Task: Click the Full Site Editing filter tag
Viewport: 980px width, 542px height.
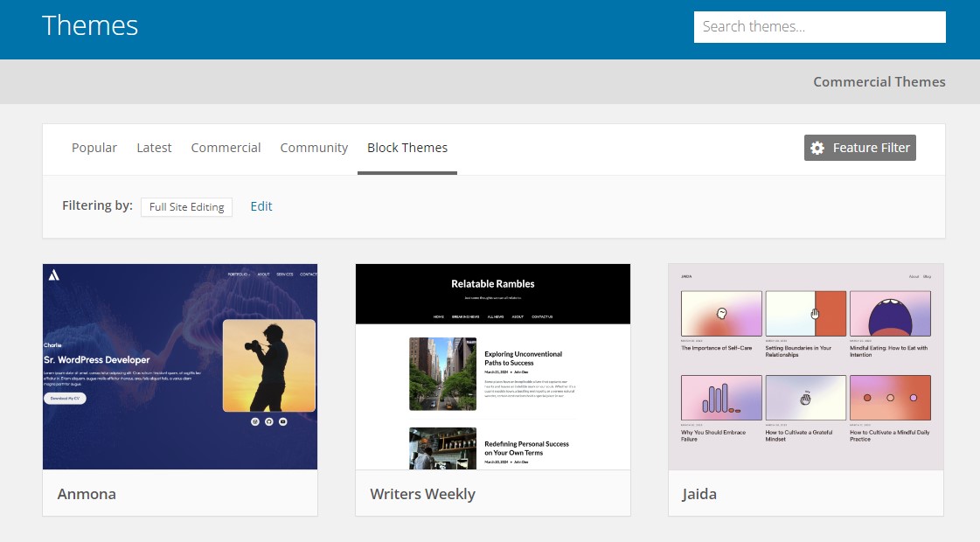Action: (186, 206)
